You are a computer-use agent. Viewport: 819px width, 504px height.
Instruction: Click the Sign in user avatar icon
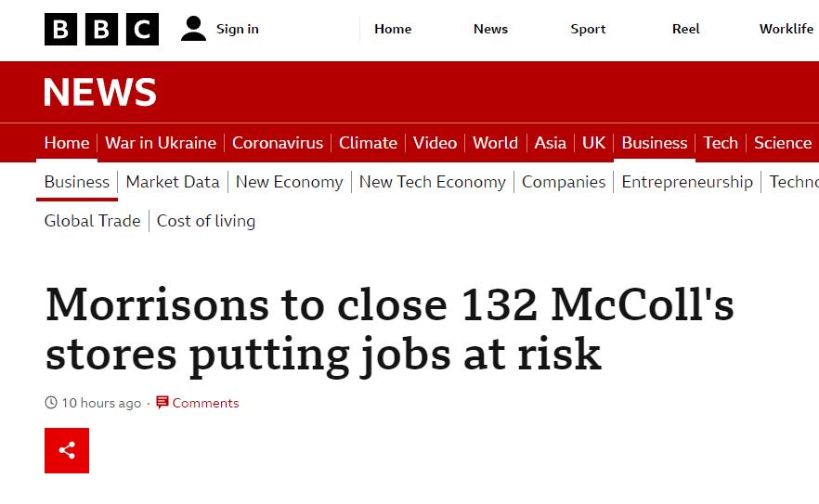coord(194,29)
